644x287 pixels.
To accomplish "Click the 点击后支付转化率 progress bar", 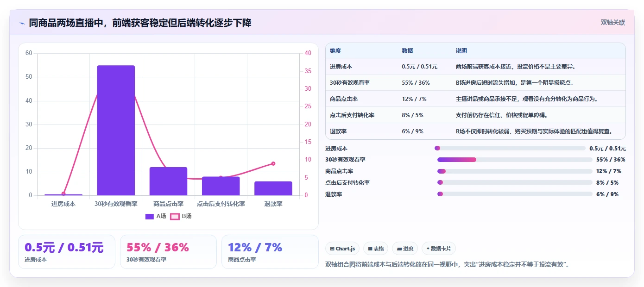I will 515,182.
